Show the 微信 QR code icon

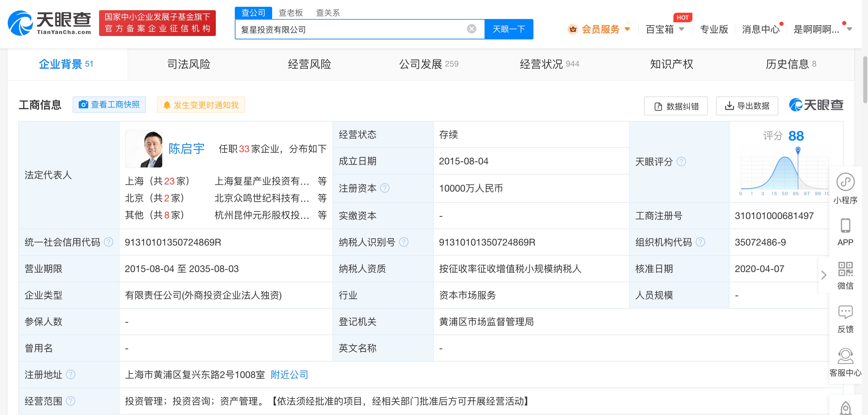click(x=845, y=269)
